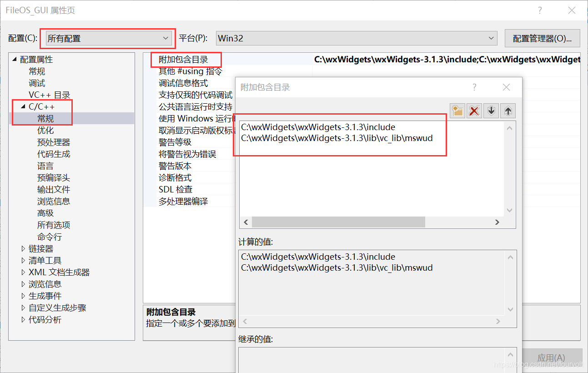588x373 pixels.
Task: Expand the 浏览信息 node below XML 文档生成器
Action: (x=24, y=284)
